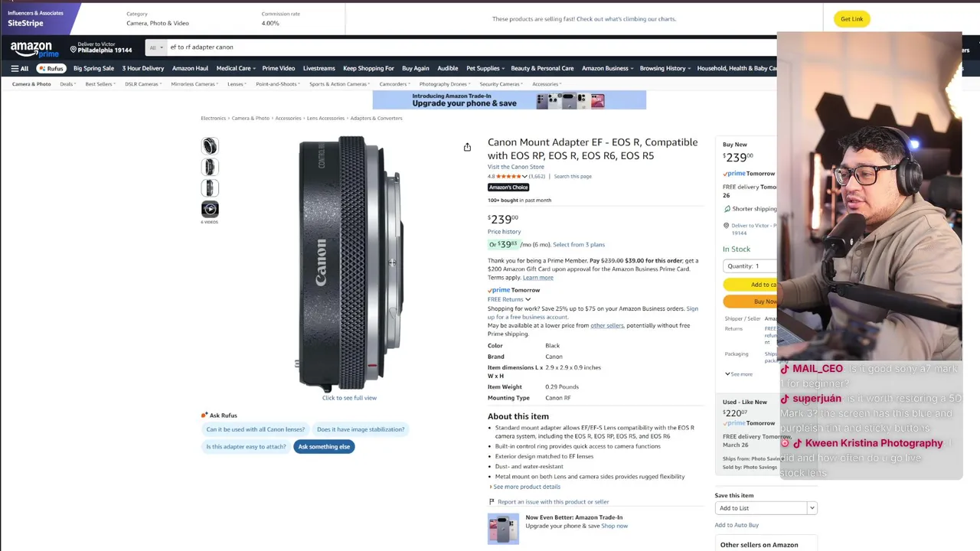Click the share icon beside product image

pos(467,147)
